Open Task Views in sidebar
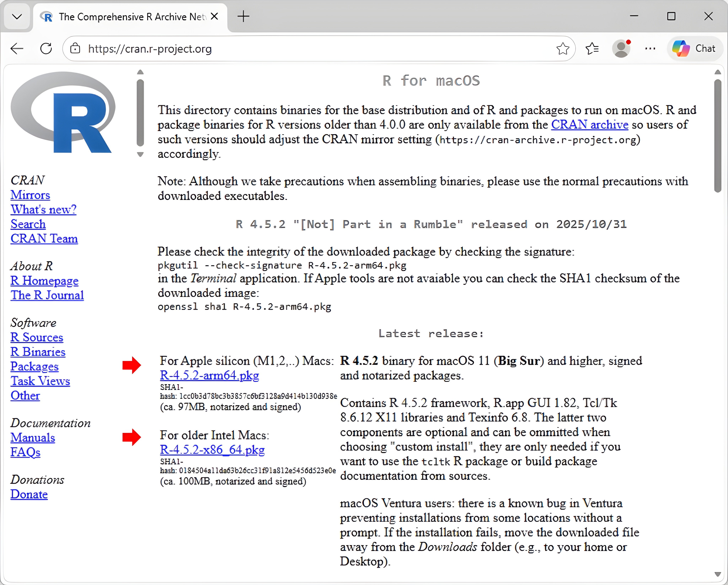This screenshot has width=728, height=585. [40, 381]
